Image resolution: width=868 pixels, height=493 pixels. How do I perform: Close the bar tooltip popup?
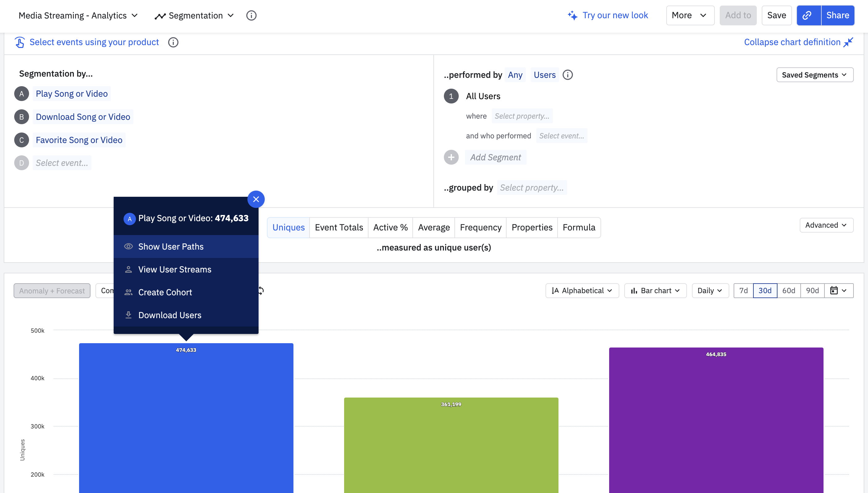pos(256,200)
